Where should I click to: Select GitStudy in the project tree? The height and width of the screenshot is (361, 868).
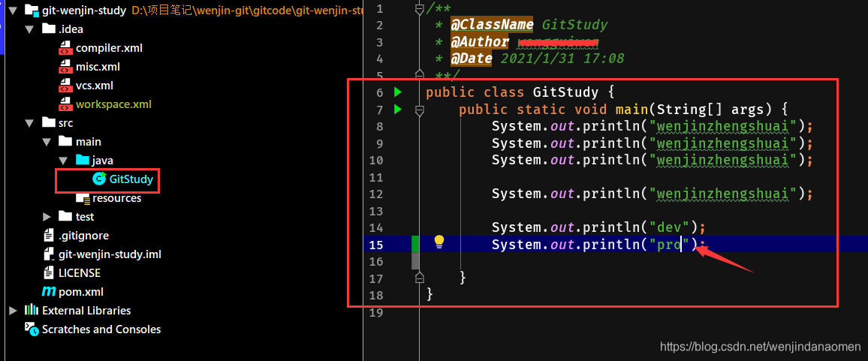(131, 179)
